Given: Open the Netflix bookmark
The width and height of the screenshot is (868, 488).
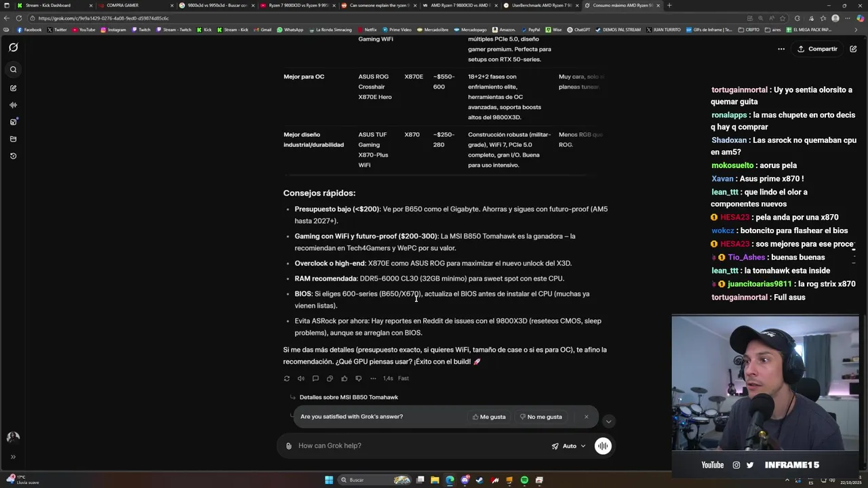Looking at the screenshot, I should pos(367,30).
